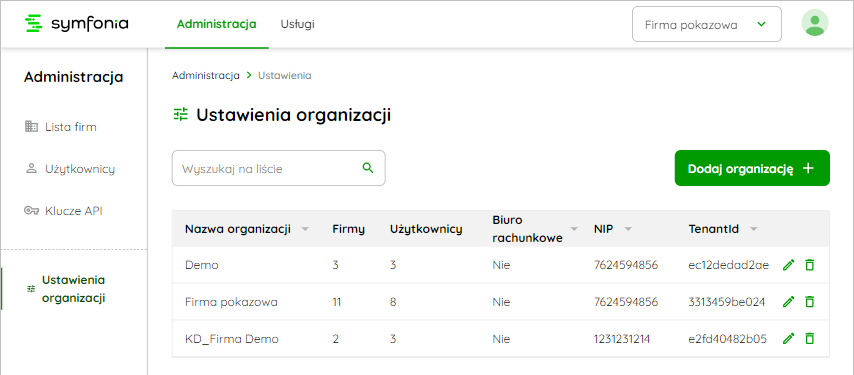Viewport: 854px width, 375px height.
Task: Sort by Nazwa organizacji column arrow
Action: (305, 229)
